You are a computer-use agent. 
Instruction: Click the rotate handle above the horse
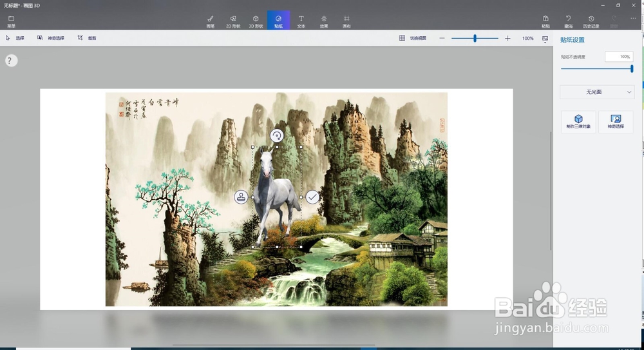pos(277,136)
